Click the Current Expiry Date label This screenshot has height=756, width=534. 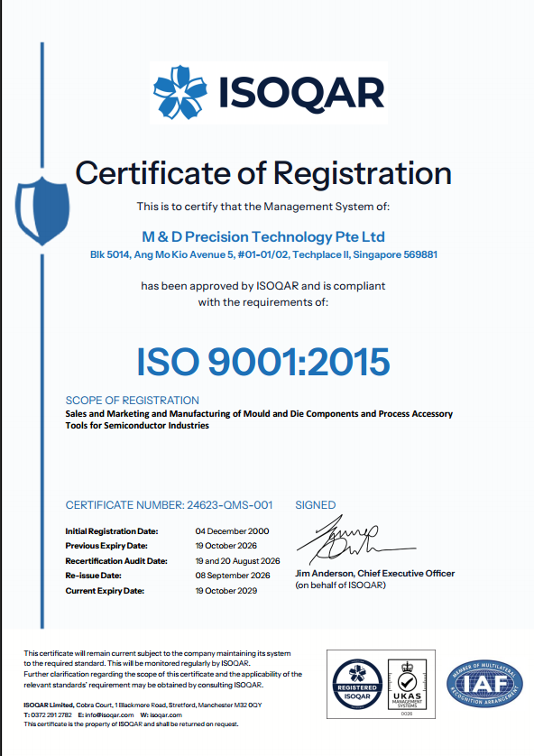pos(105,591)
